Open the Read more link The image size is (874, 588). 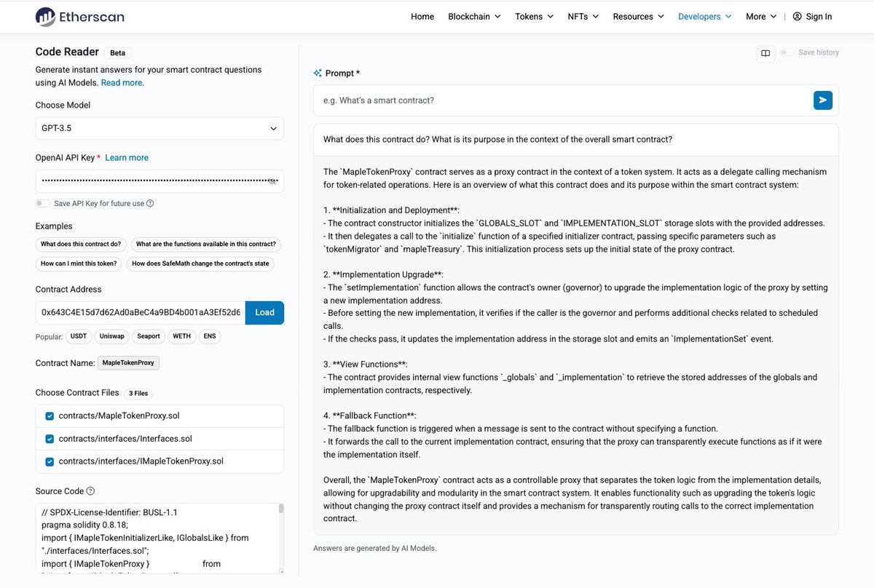[122, 83]
